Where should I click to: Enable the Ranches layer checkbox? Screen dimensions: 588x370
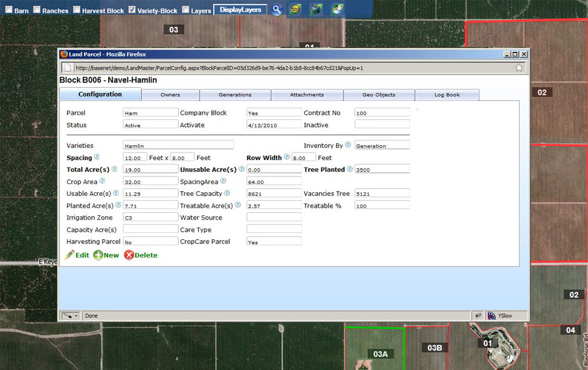36,9
